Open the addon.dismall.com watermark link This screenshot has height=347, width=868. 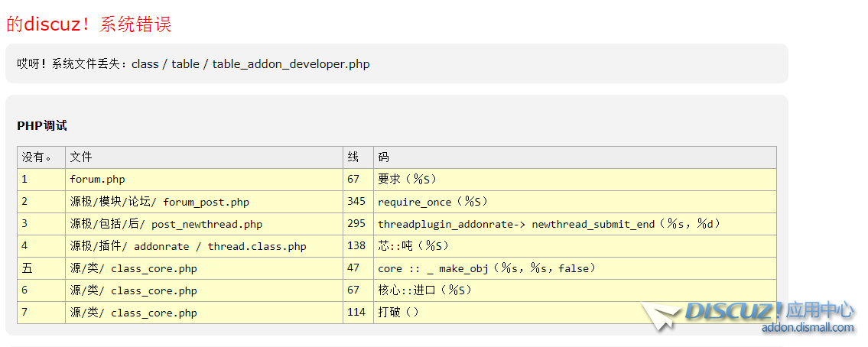[807, 328]
